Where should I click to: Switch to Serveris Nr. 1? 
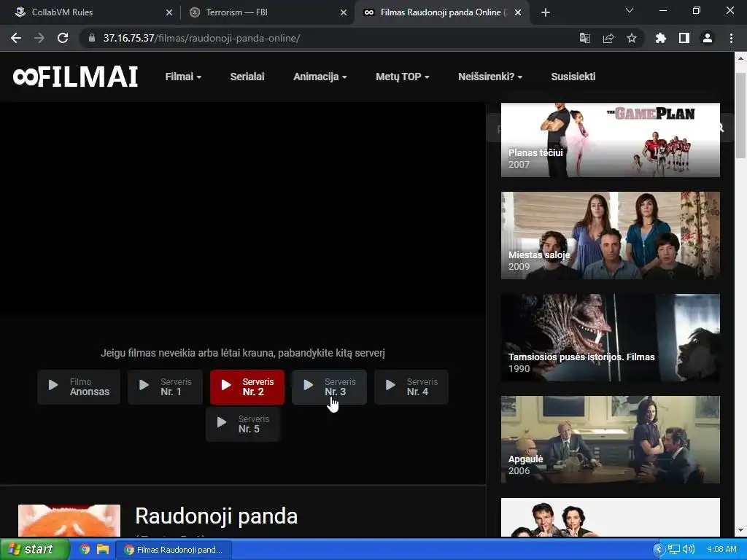(165, 386)
